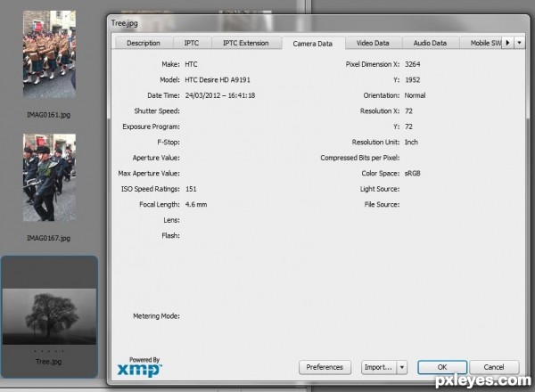The height and width of the screenshot is (392, 535).
Task: Click the Focal Length value 4.6 mm
Action: 196,205
